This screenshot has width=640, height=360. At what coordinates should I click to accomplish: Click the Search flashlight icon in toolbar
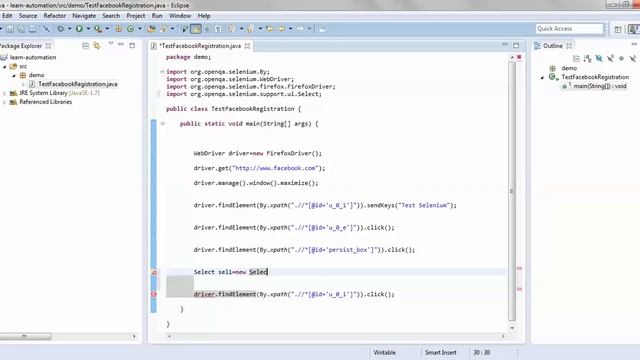click(x=163, y=29)
